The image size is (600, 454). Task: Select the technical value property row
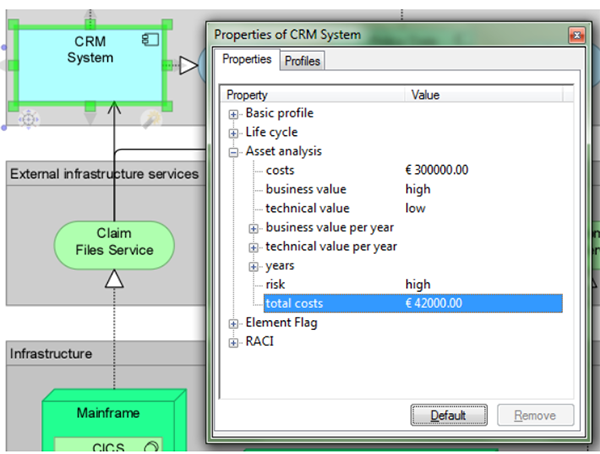pos(413,208)
